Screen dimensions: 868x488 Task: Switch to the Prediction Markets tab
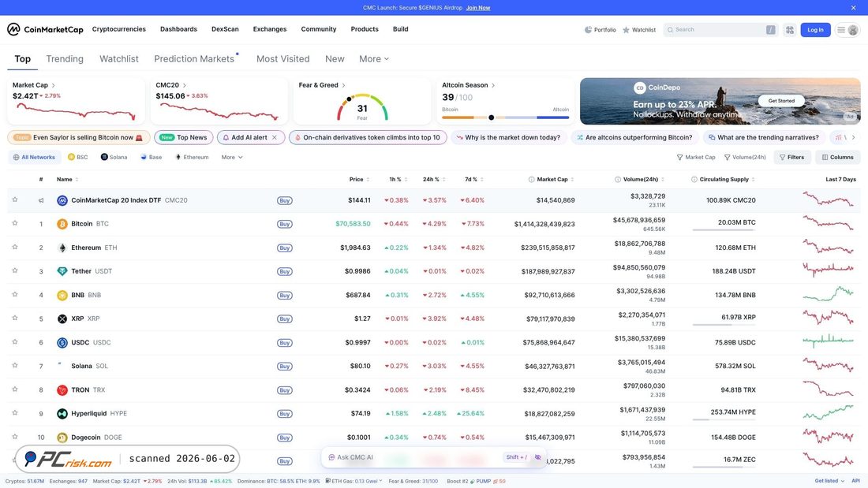(x=194, y=58)
